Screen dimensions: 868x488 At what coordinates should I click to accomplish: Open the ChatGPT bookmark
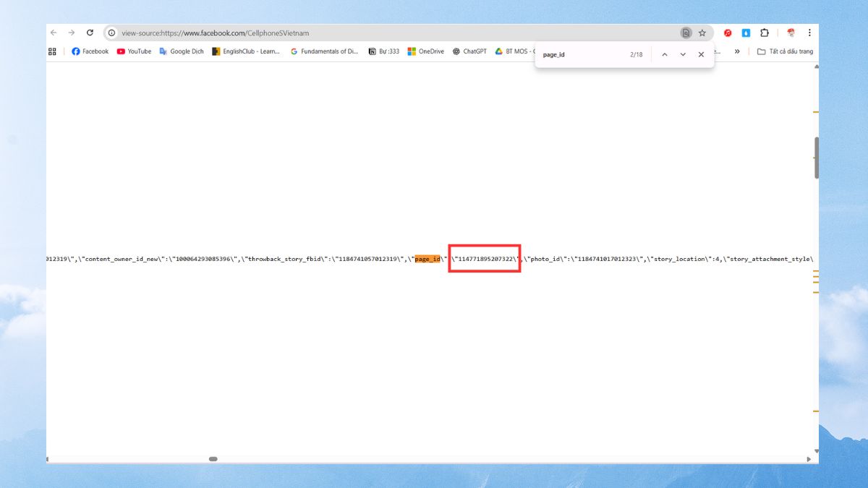tap(470, 51)
